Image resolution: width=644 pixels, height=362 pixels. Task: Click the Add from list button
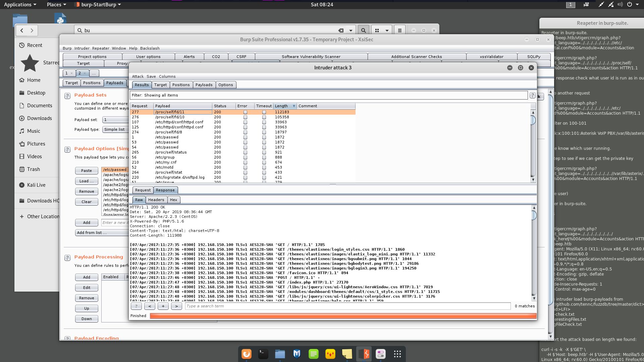(102, 233)
